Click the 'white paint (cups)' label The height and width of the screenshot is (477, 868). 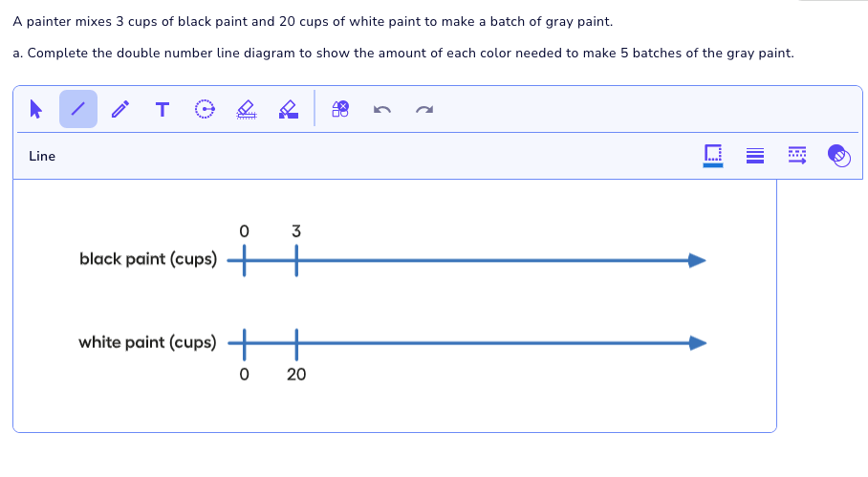(x=147, y=342)
